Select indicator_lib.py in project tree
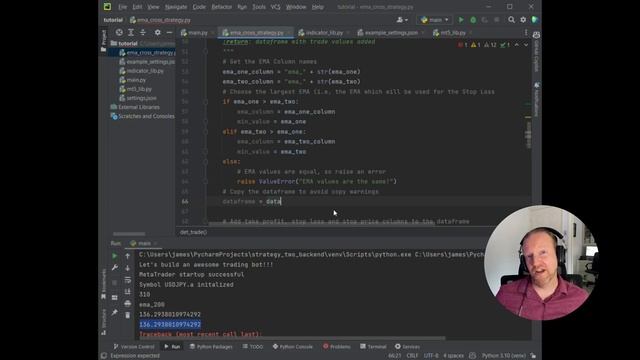 [141, 71]
